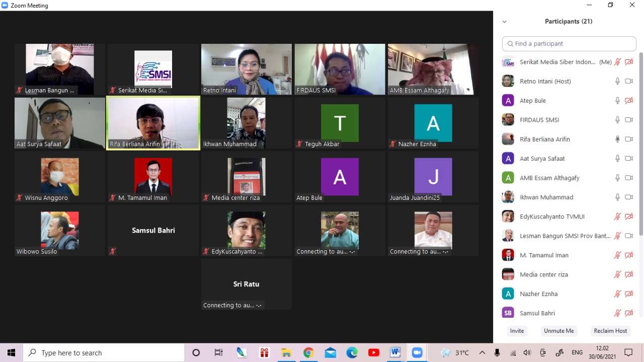The width and height of the screenshot is (644, 362).
Task: Click muted microphone icon for EdyKuscahyanto TVMUI
Action: pyautogui.click(x=617, y=216)
